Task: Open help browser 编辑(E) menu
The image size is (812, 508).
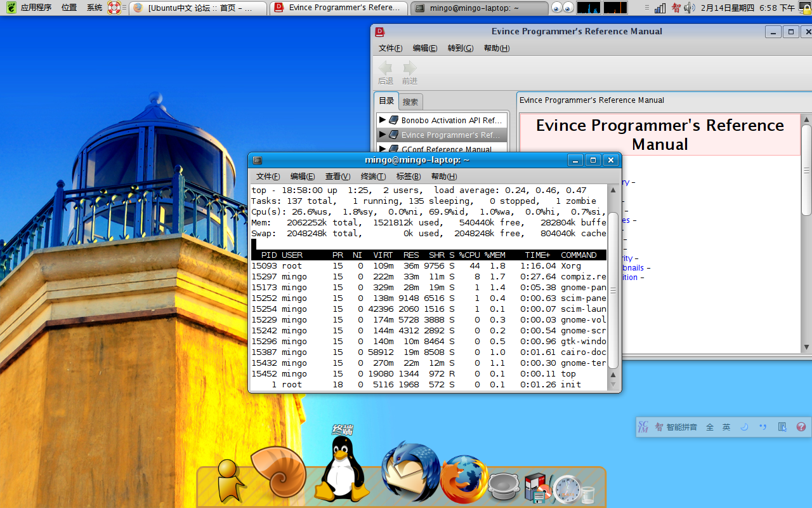Action: coord(424,48)
